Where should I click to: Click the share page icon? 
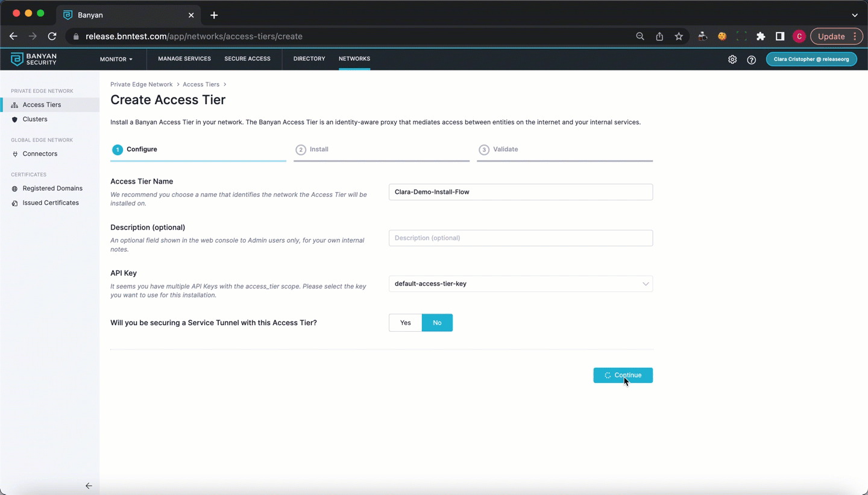coord(659,36)
